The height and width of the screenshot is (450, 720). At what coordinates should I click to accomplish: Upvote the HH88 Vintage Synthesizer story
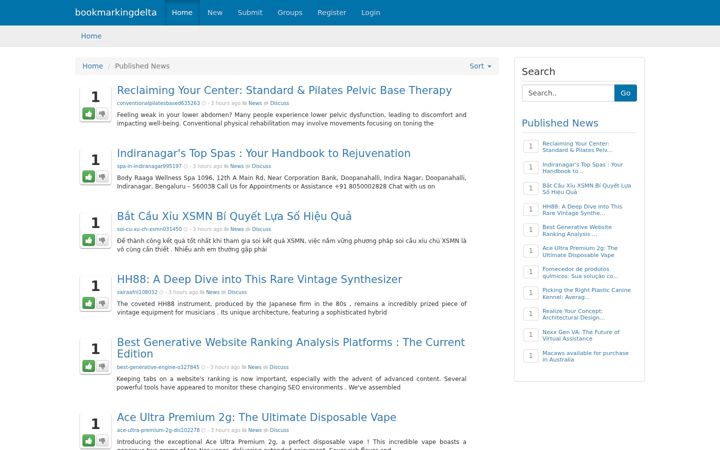click(x=89, y=303)
